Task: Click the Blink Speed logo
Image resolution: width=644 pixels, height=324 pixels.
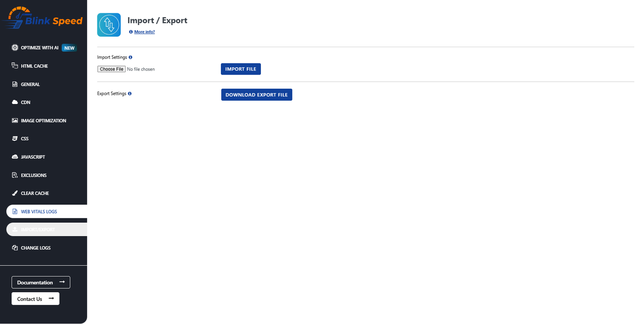Action: click(43, 18)
